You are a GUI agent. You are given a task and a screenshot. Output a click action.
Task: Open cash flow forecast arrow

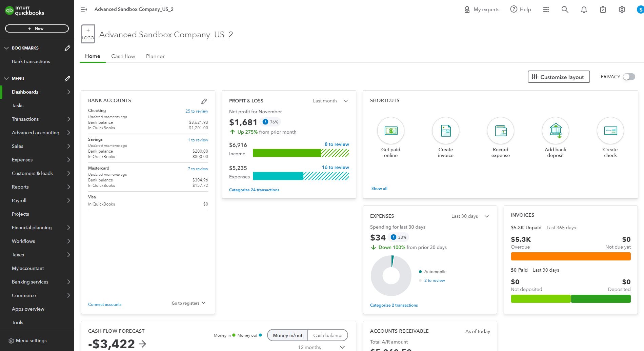click(143, 344)
